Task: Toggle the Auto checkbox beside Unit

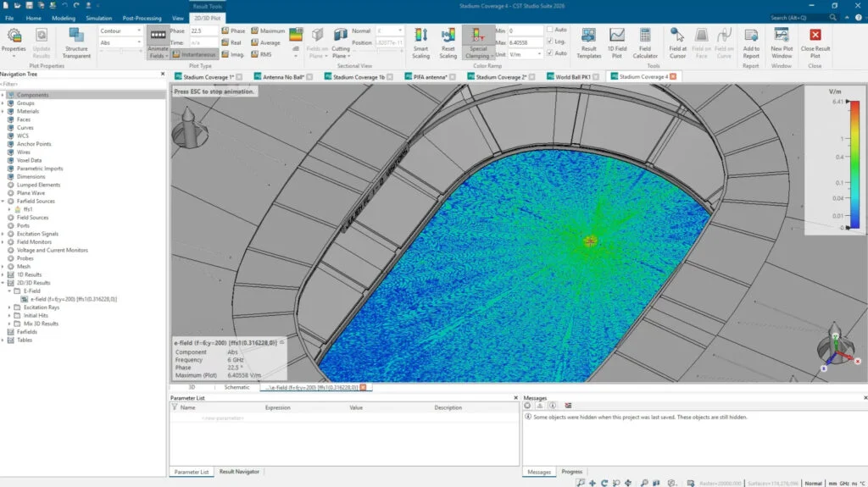Action: 549,53
